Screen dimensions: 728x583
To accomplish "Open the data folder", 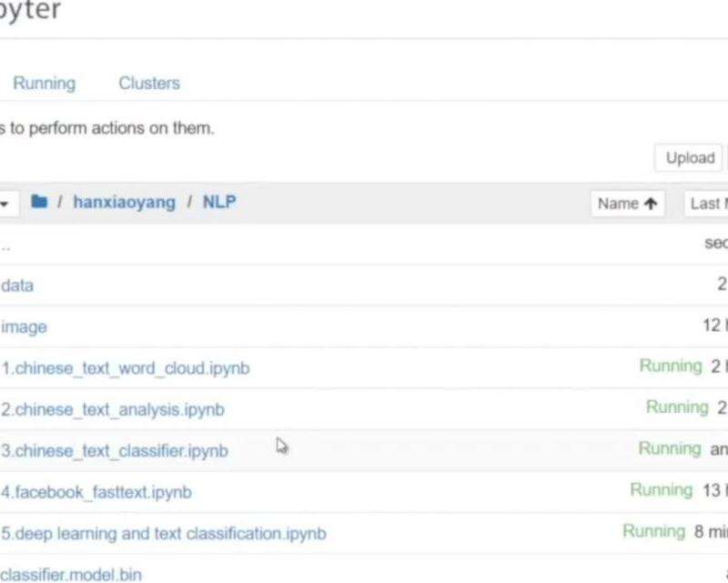I will [x=17, y=286].
